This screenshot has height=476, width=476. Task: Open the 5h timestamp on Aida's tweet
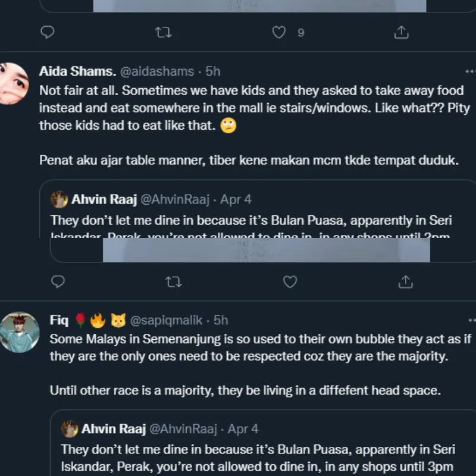(x=213, y=71)
